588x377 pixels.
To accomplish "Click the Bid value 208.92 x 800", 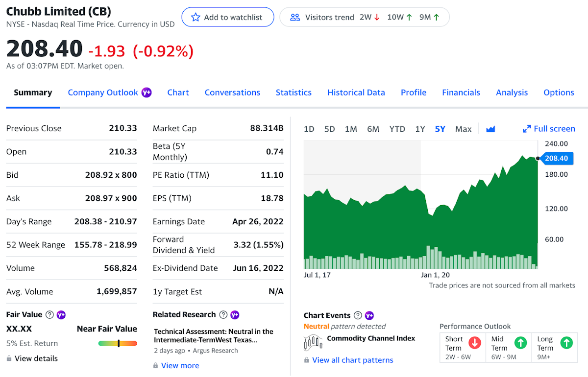I will pos(111,175).
